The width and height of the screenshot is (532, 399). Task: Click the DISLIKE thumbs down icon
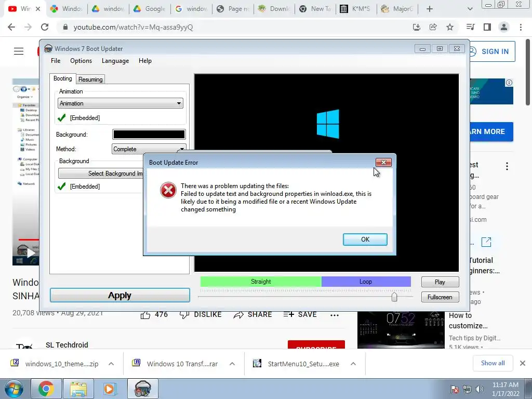[184, 315]
